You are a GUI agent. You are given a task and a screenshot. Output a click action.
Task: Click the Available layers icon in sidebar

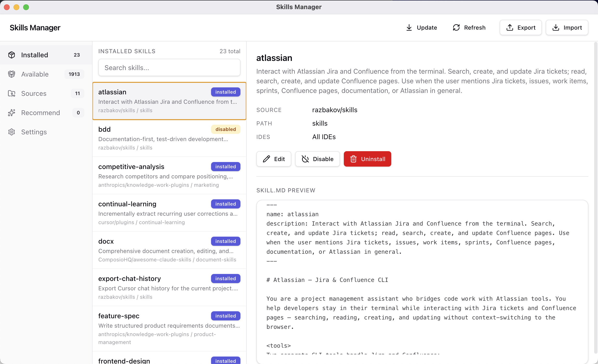[x=11, y=74]
